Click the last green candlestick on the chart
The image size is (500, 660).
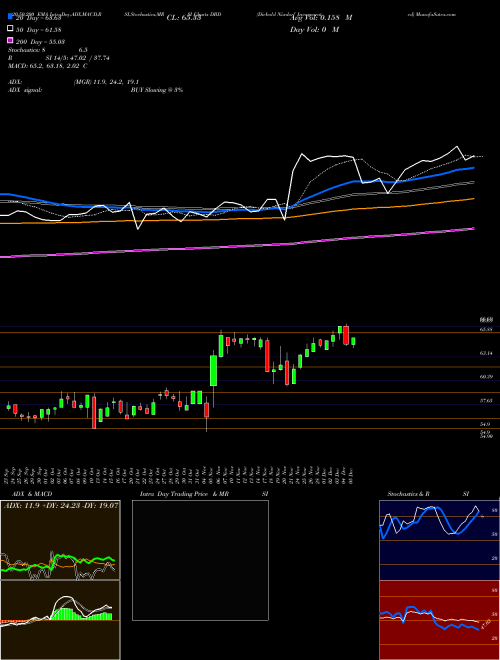pos(353,341)
